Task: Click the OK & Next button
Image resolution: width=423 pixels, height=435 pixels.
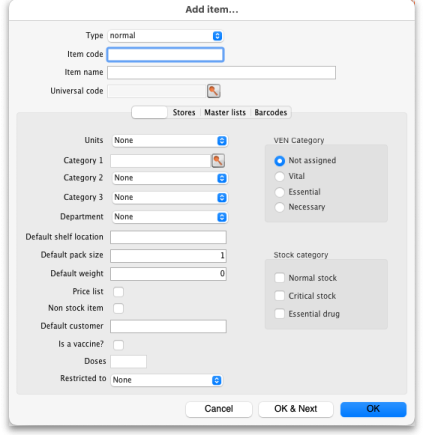Action: click(296, 409)
